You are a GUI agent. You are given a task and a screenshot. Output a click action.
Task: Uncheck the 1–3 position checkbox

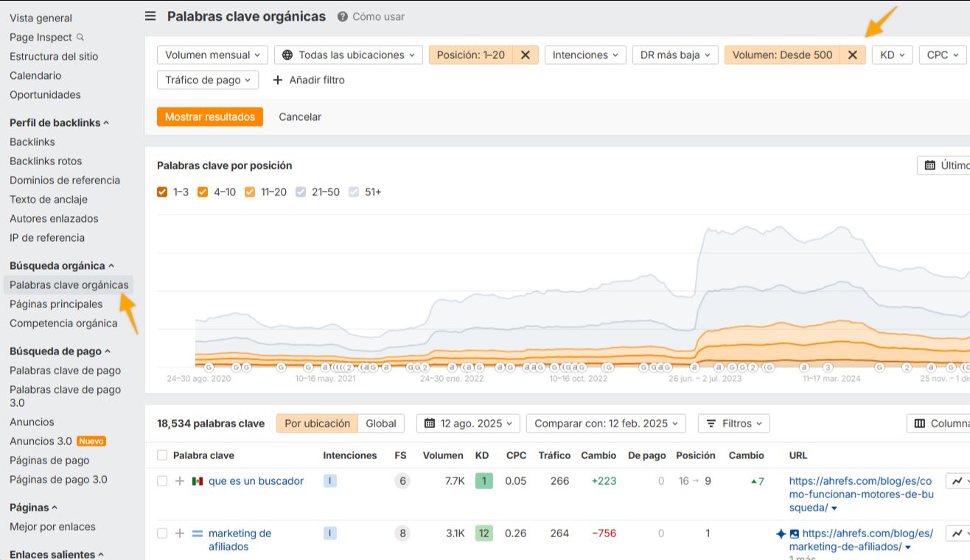click(x=163, y=192)
